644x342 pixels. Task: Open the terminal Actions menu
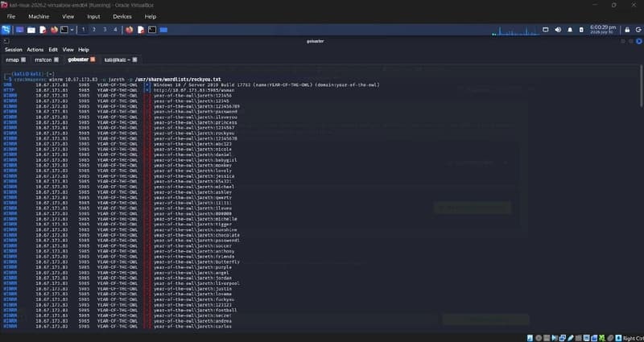pyautogui.click(x=35, y=50)
